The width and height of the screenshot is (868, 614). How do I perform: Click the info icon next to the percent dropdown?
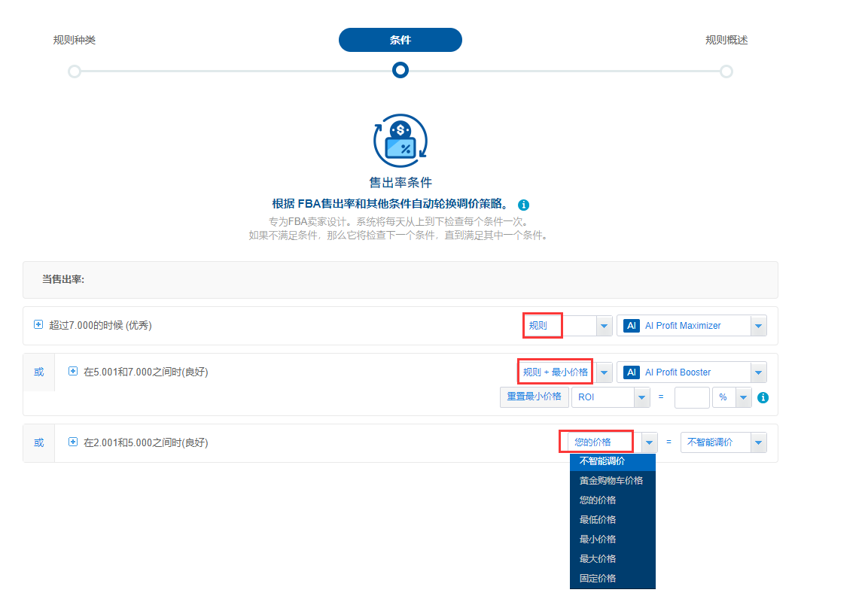[x=763, y=398]
